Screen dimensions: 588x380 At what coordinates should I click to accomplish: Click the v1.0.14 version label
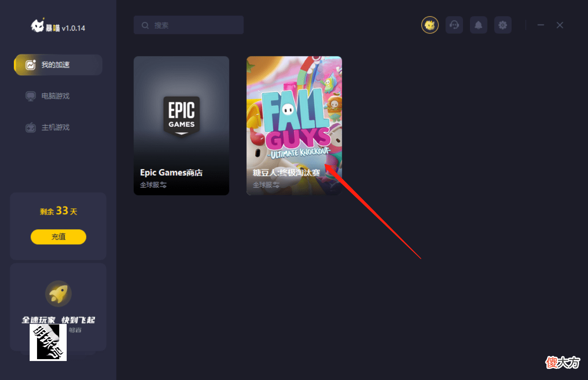pyautogui.click(x=73, y=28)
